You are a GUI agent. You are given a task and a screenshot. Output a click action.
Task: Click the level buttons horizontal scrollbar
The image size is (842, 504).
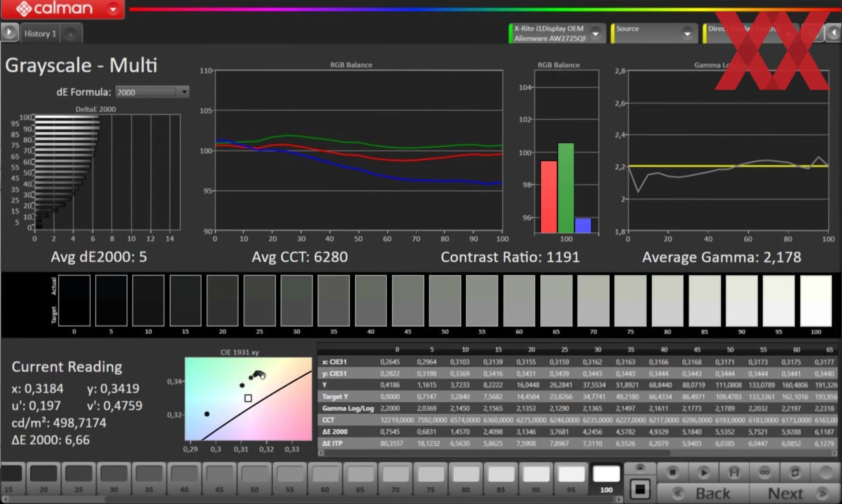click(x=312, y=499)
